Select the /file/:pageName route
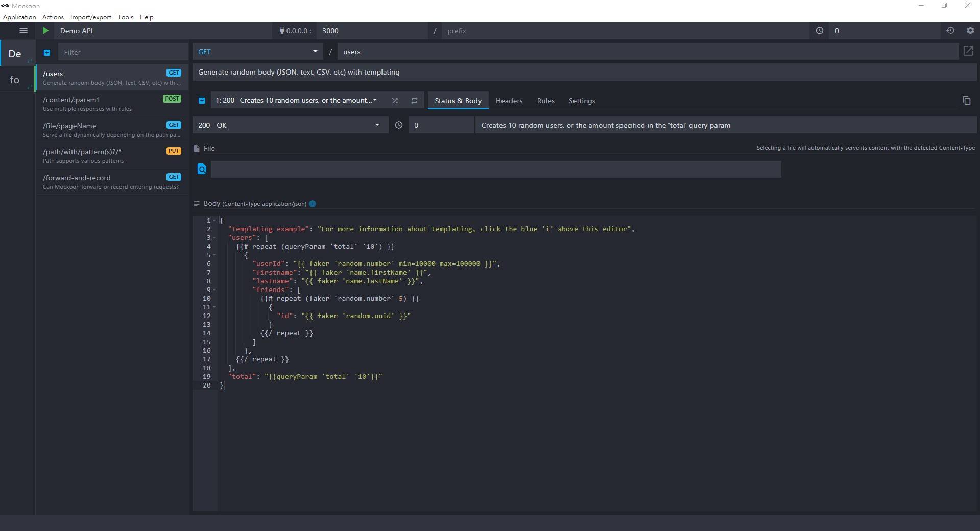Image resolution: width=980 pixels, height=531 pixels. 112,130
